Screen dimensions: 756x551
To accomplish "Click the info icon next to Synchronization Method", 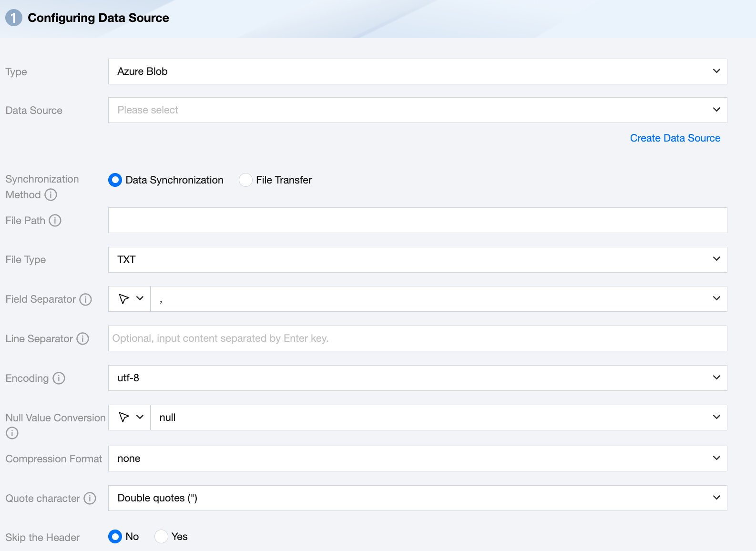I will coord(51,195).
